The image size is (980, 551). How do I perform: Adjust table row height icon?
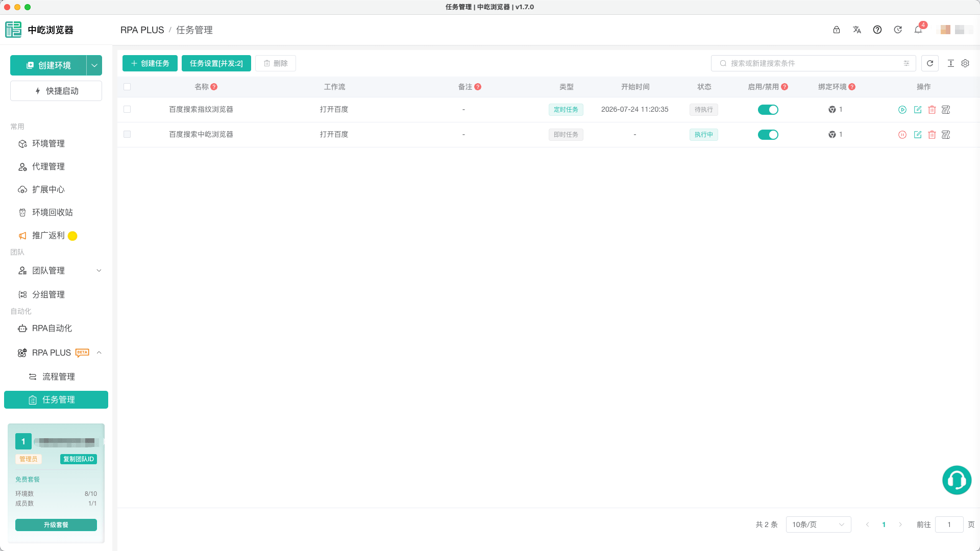point(951,63)
